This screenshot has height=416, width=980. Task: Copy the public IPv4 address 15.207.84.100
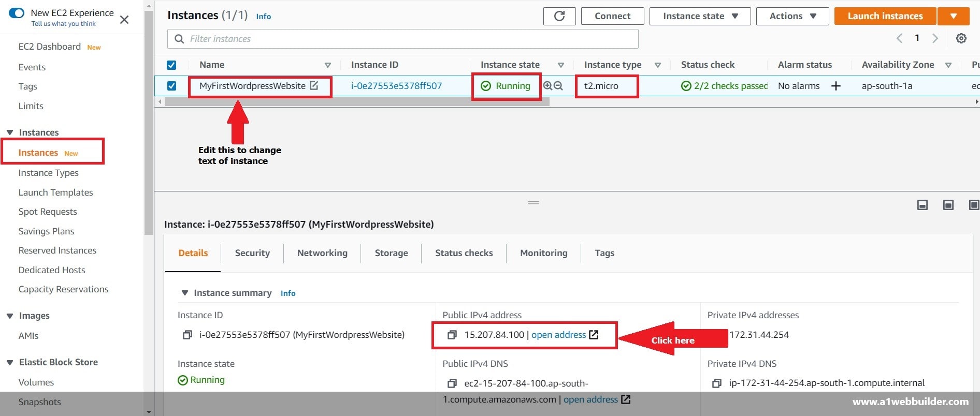452,335
